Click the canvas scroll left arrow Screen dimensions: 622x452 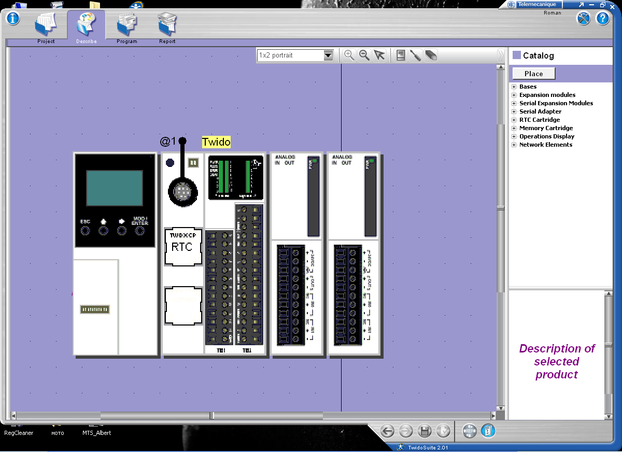point(13,415)
